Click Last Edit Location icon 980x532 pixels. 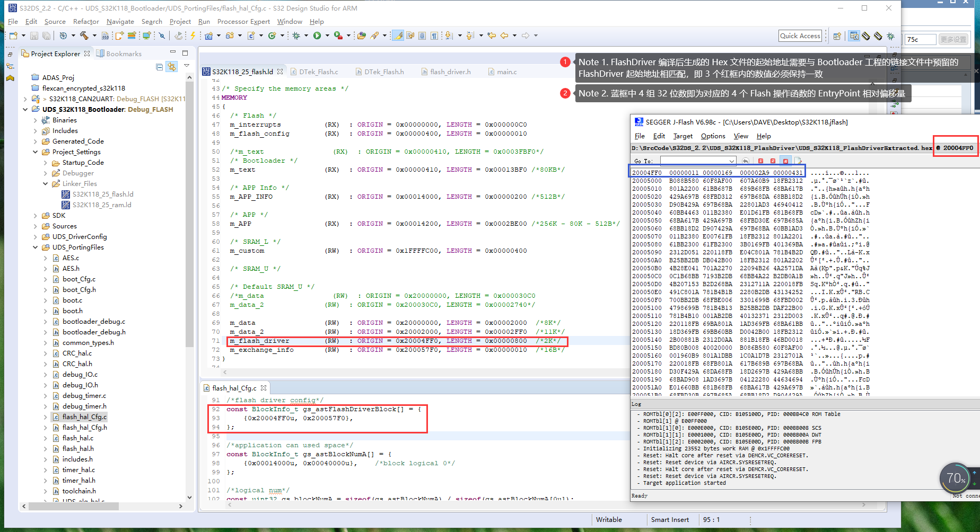(492, 36)
